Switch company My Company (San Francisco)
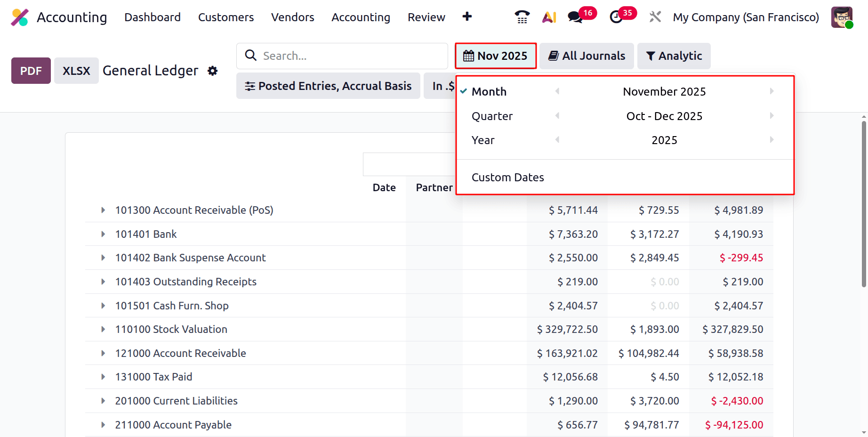 click(x=746, y=17)
